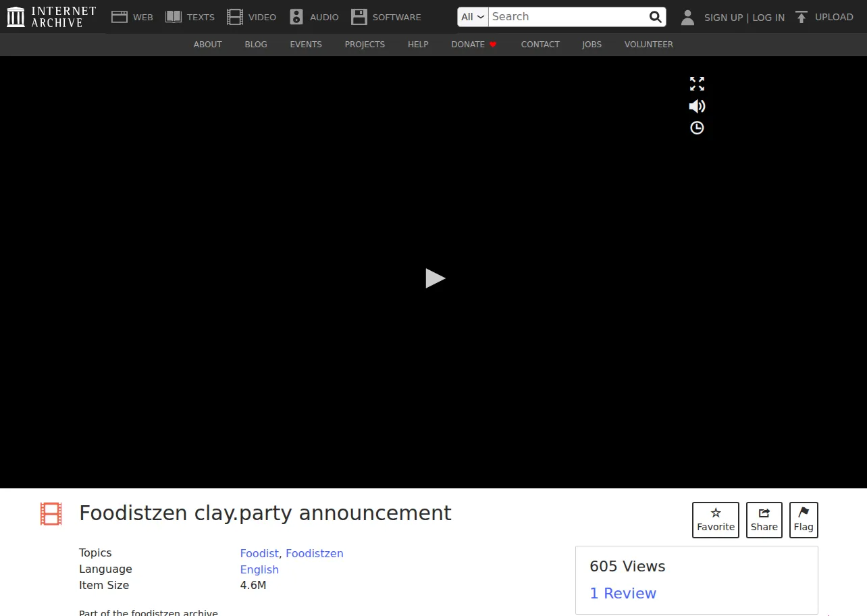
Task: Open the Web section icon
Action: 120,17
